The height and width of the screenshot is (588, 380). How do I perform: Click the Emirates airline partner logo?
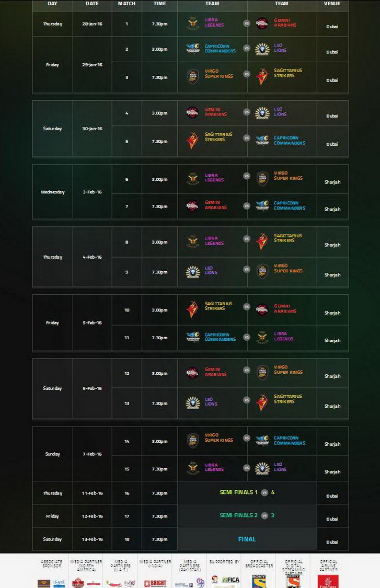[328, 582]
